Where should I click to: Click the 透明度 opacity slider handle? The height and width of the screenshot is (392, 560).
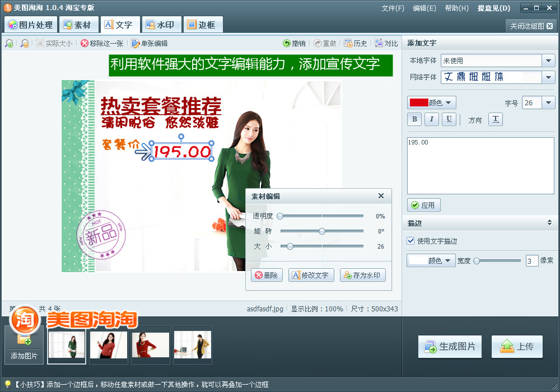click(280, 216)
